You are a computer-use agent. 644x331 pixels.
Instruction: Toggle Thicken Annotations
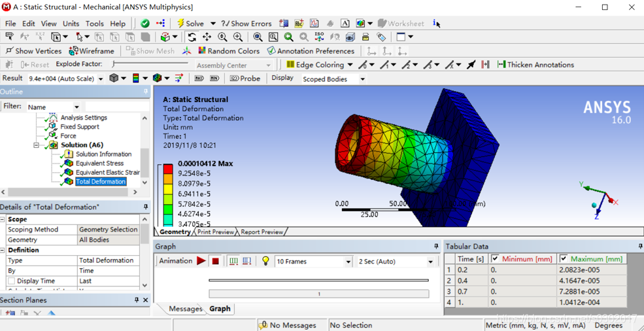point(535,65)
